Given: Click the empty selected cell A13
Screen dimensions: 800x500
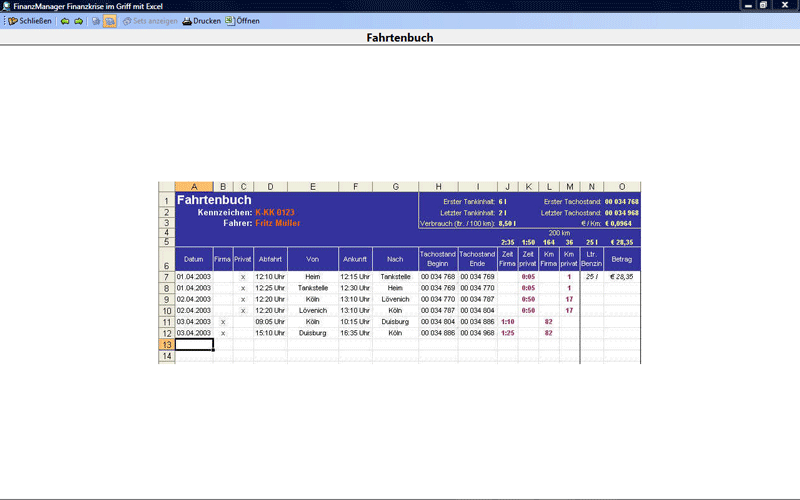Looking at the screenshot, I should click(194, 344).
